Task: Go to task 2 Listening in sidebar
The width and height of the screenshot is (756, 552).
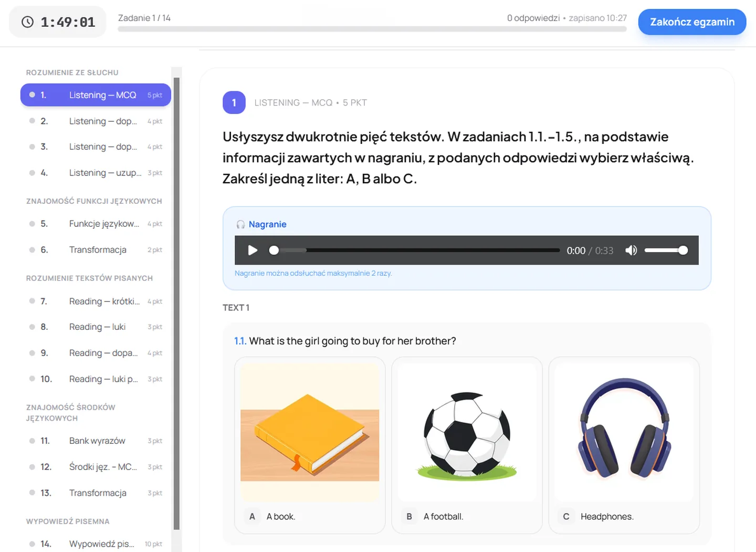Action: pos(96,121)
